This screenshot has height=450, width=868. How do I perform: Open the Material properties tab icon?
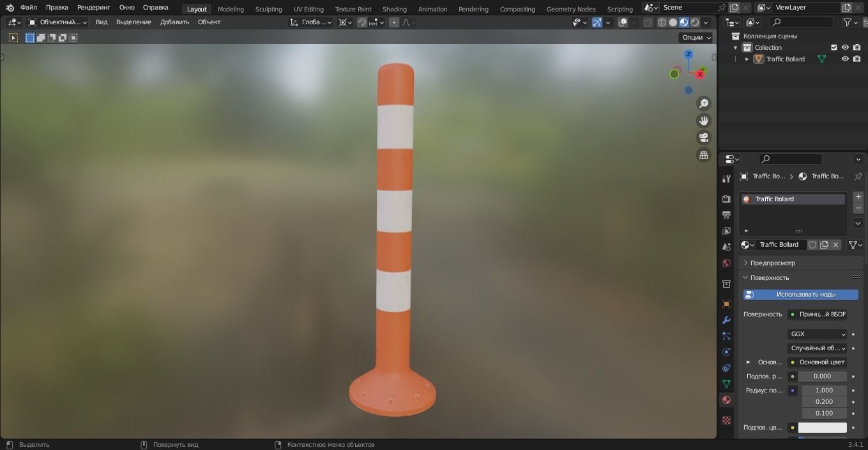pyautogui.click(x=726, y=400)
